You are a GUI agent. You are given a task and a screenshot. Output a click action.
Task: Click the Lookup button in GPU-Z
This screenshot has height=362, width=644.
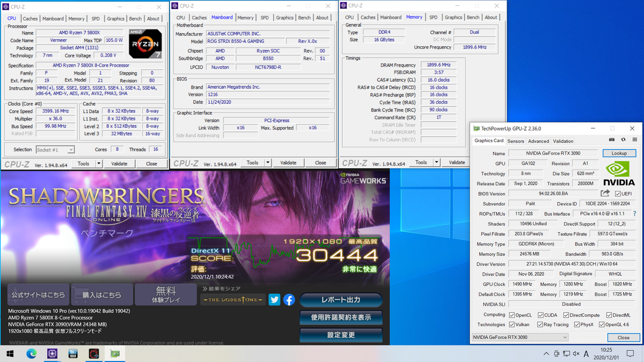[619, 153]
